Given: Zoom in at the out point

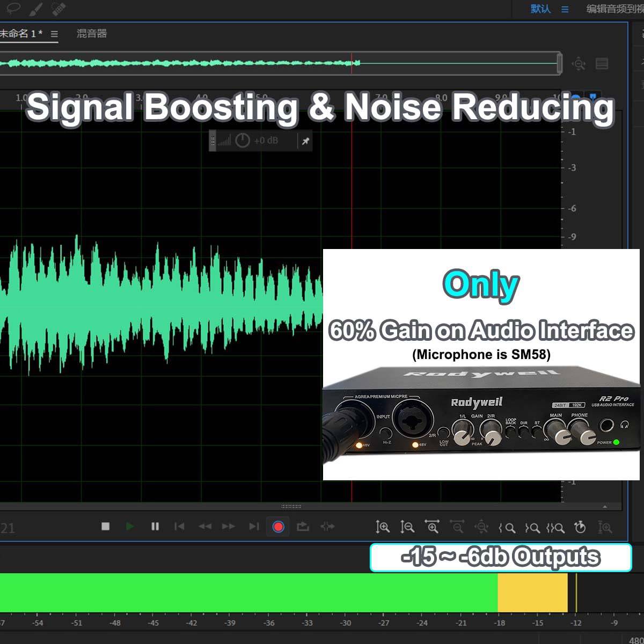Looking at the screenshot, I should pos(532,528).
